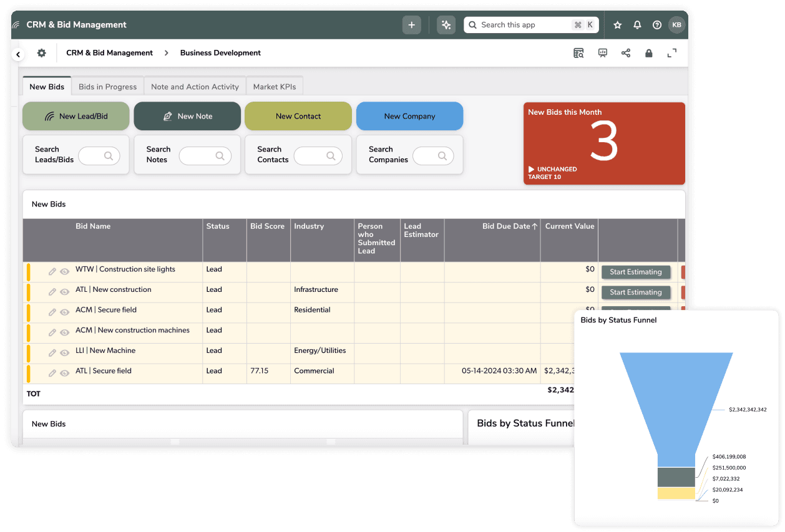Click the New Note button
Viewport: 785px width, 532px height.
click(187, 116)
